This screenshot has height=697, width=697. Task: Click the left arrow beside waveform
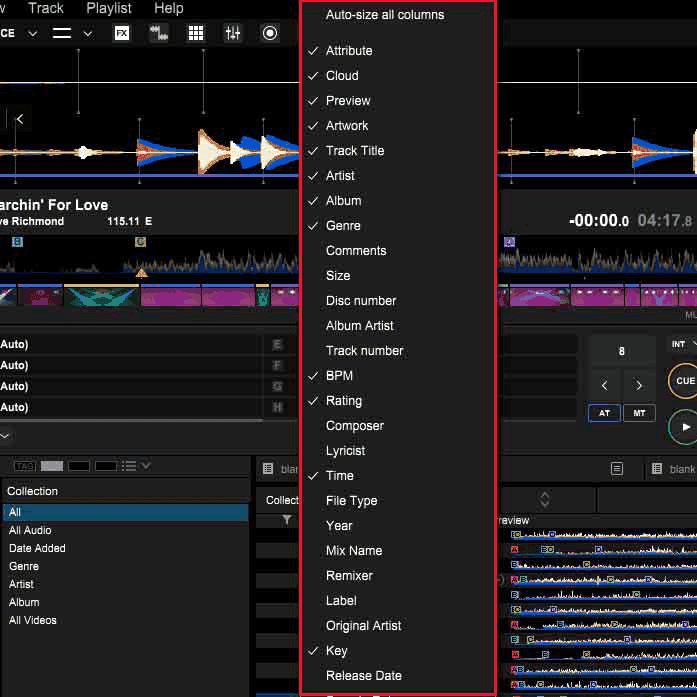pos(20,119)
